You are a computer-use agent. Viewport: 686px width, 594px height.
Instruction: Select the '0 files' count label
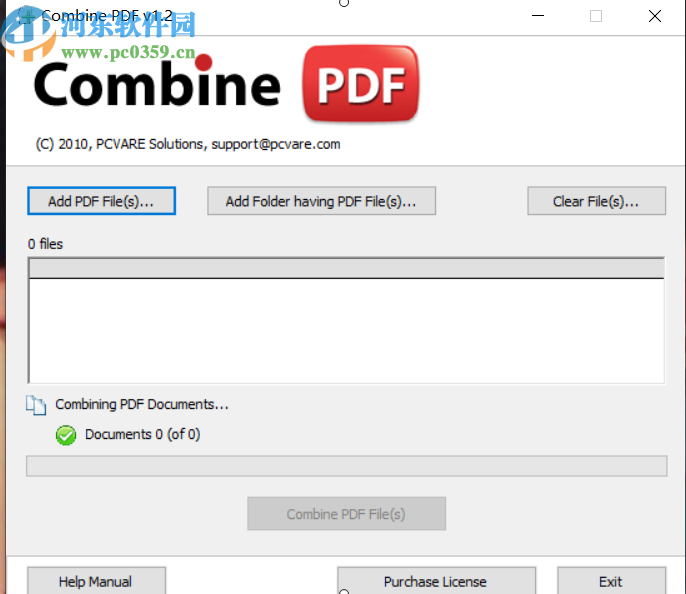coord(46,244)
